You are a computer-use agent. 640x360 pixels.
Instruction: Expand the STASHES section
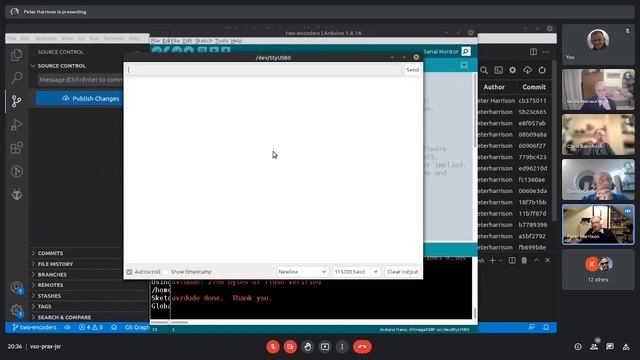(x=49, y=296)
